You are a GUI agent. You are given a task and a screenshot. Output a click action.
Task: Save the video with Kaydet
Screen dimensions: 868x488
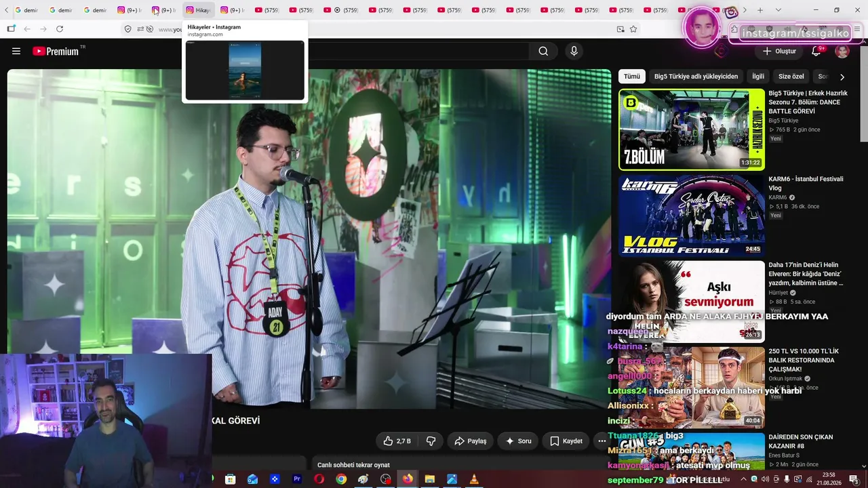tap(566, 441)
